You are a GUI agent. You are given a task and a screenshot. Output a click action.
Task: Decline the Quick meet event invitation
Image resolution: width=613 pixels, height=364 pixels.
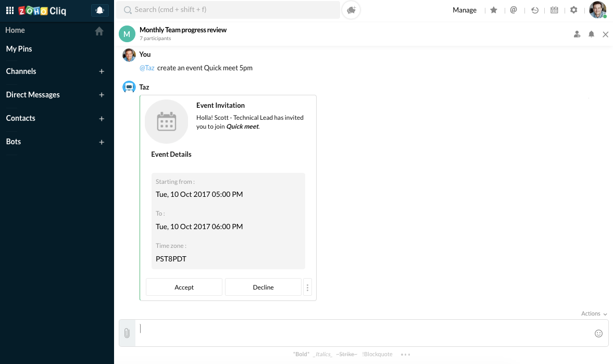263,287
